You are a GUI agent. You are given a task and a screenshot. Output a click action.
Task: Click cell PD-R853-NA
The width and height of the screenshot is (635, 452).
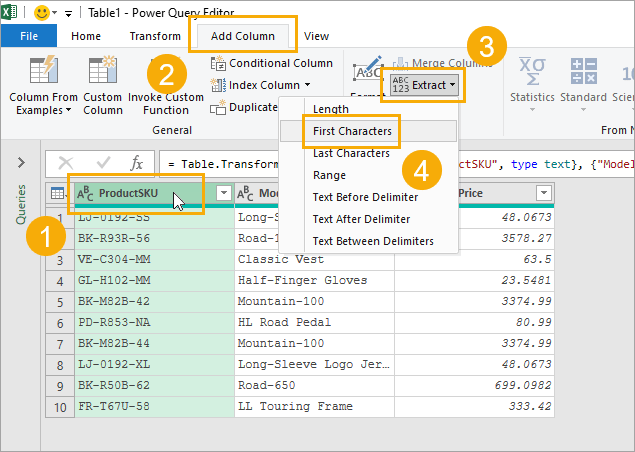154,322
